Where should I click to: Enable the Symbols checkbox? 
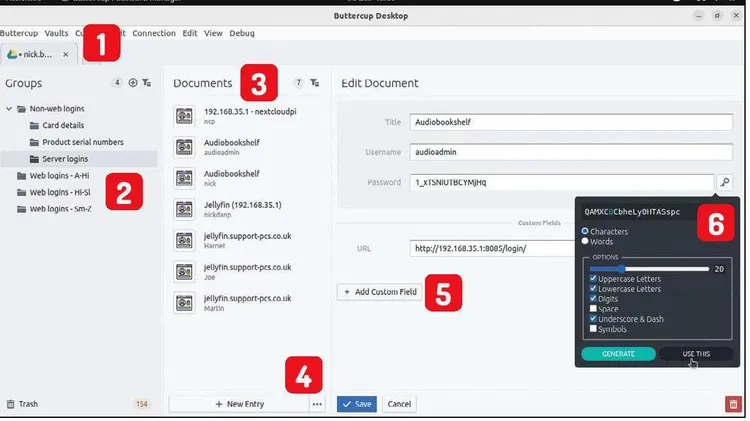click(594, 328)
